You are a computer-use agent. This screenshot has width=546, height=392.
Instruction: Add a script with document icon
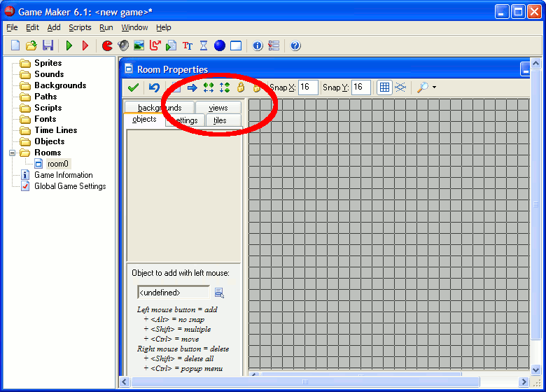click(x=171, y=45)
